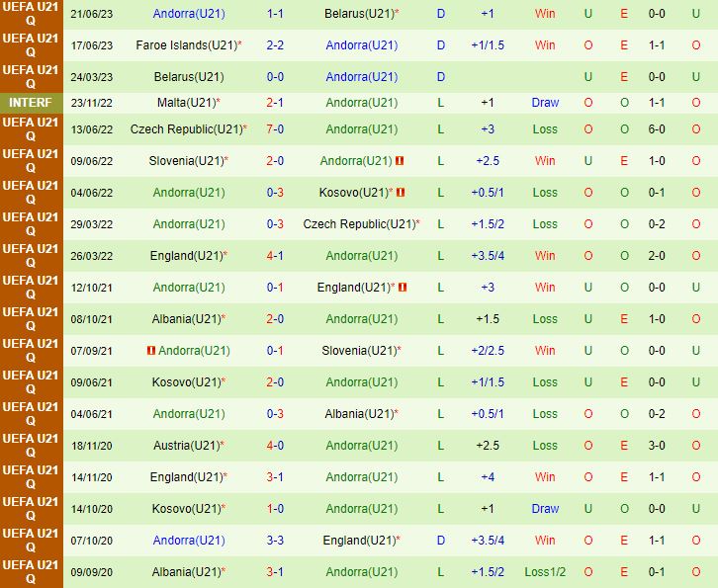
Task: Click the +1/1.5 handicap on 17/06/23
Action: pos(488,45)
